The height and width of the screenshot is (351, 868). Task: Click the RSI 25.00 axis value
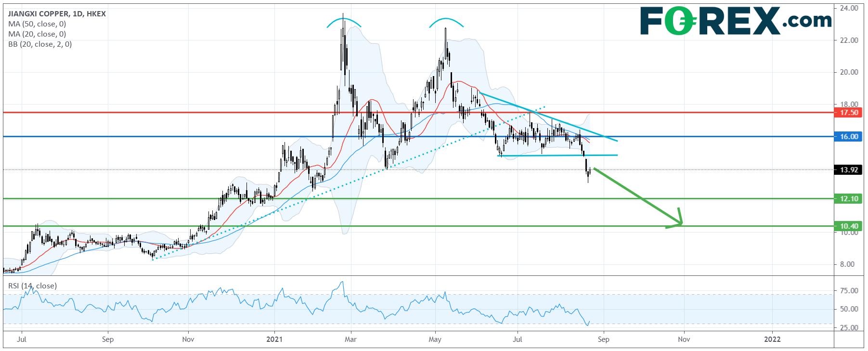pyautogui.click(x=849, y=328)
